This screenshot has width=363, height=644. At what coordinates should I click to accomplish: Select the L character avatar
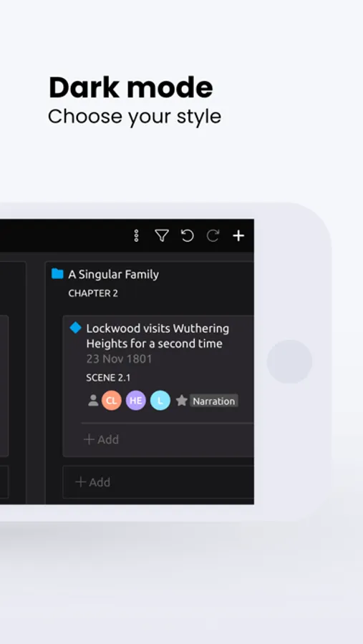160,401
